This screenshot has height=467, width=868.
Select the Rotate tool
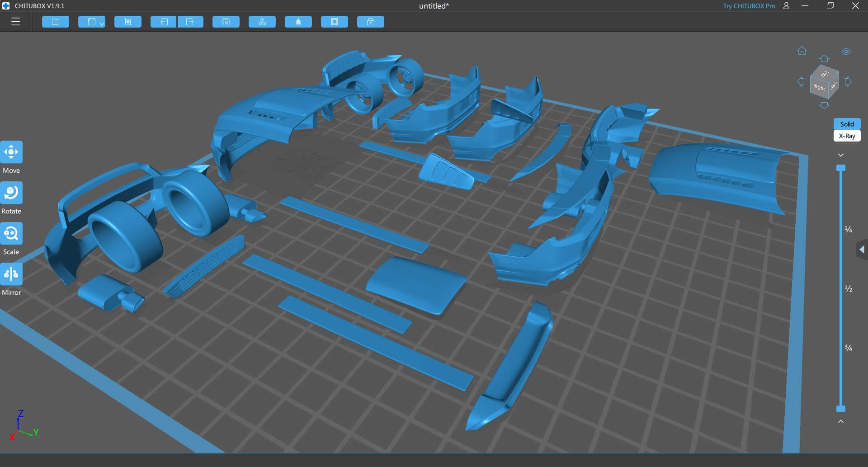(11, 193)
